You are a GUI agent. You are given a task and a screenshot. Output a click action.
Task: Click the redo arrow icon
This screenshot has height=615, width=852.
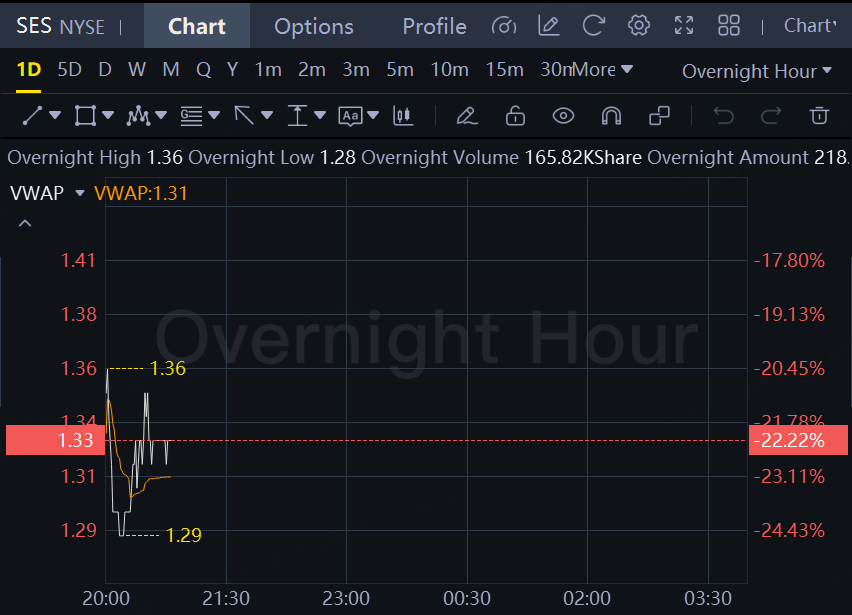pyautogui.click(x=771, y=116)
